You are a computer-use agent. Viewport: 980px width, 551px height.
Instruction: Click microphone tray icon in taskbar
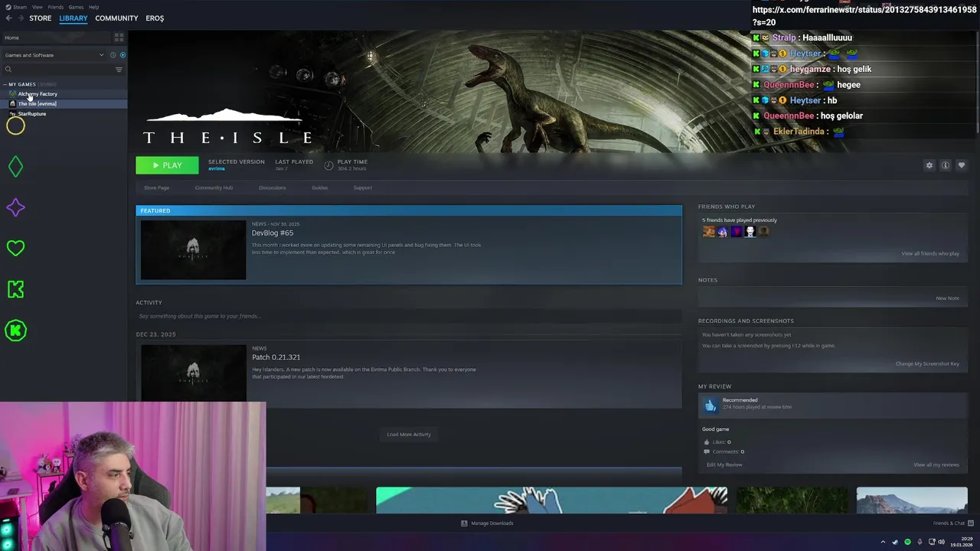920,542
